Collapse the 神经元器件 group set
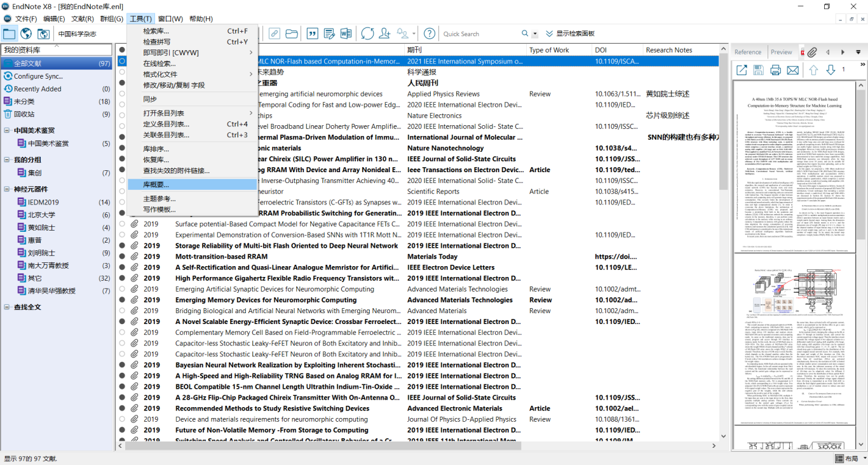The height and width of the screenshot is (465, 868). point(7,189)
